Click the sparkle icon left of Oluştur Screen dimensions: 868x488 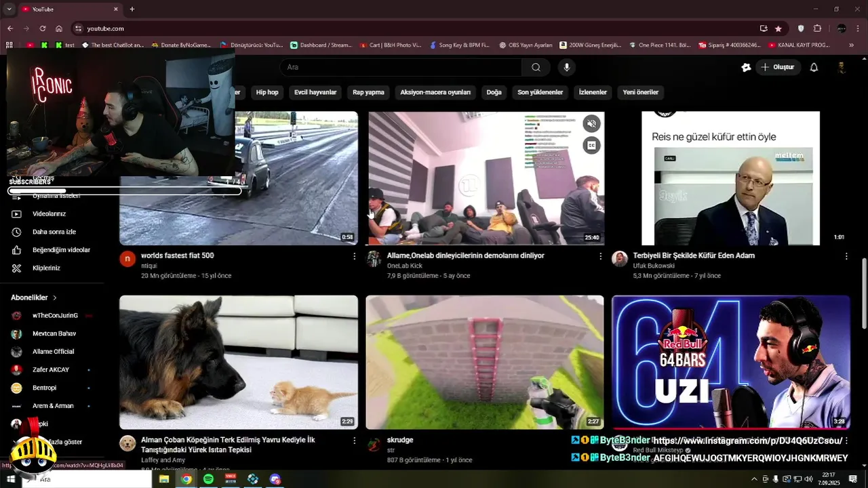tap(746, 67)
